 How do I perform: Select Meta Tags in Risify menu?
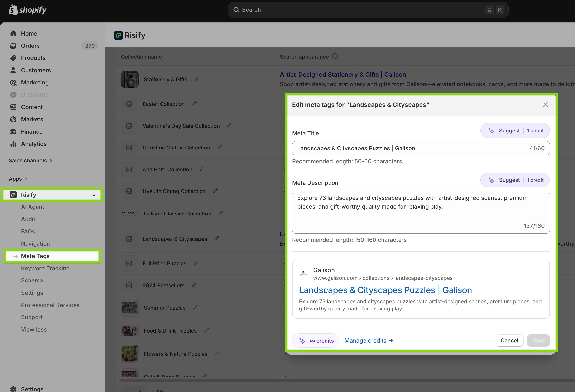pos(52,256)
